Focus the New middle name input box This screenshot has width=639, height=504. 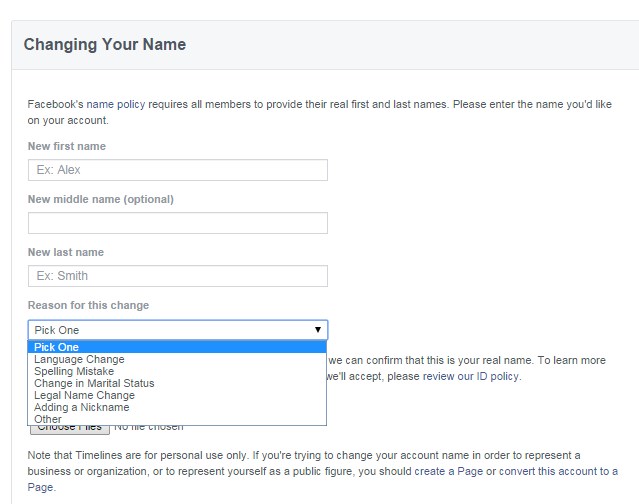click(178, 223)
